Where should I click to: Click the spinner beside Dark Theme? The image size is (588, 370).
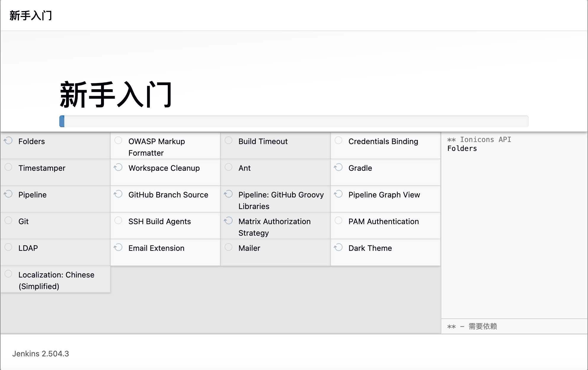pos(338,247)
